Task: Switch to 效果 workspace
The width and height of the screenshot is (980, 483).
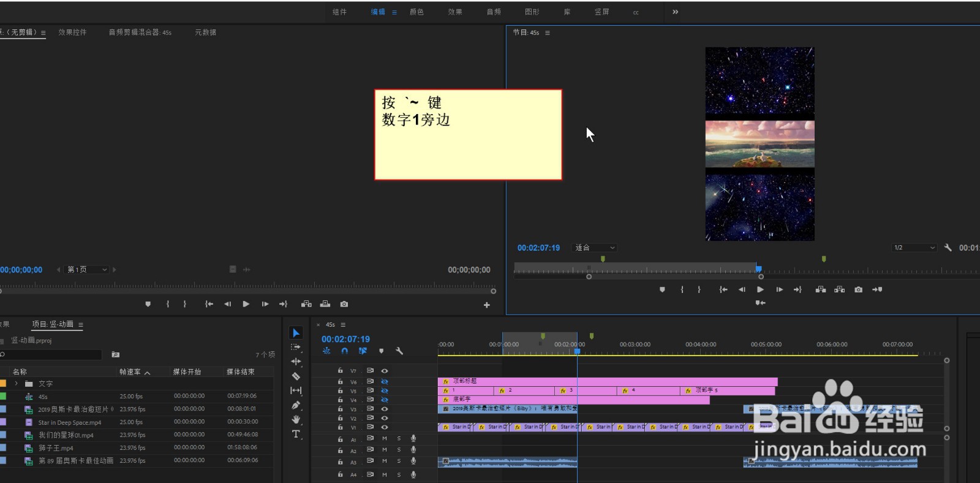Action: [455, 12]
